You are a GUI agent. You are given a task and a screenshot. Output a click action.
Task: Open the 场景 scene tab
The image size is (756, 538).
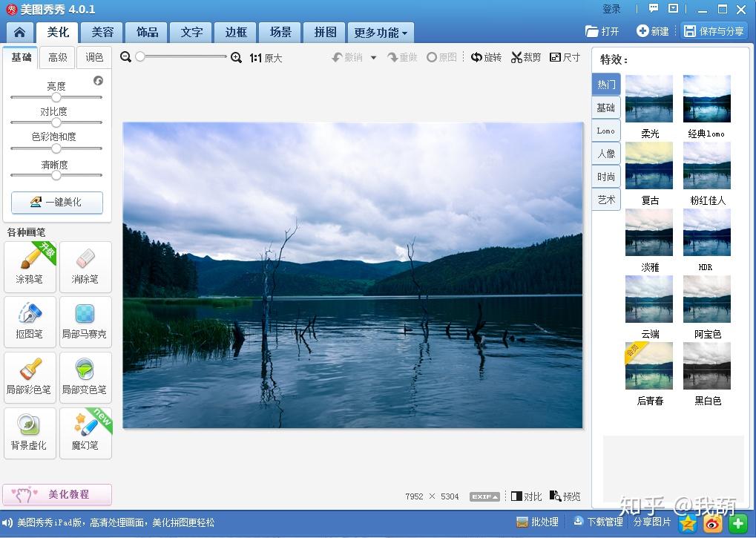tap(280, 33)
